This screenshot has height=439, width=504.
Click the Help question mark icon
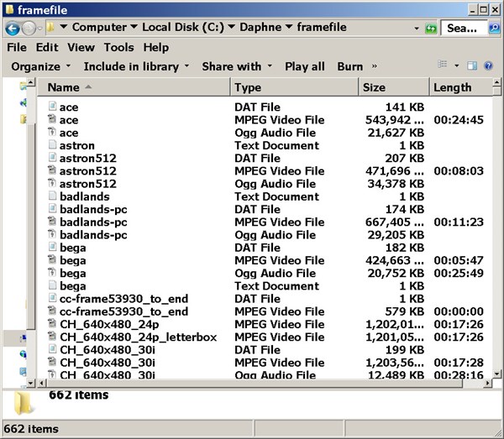click(x=486, y=66)
